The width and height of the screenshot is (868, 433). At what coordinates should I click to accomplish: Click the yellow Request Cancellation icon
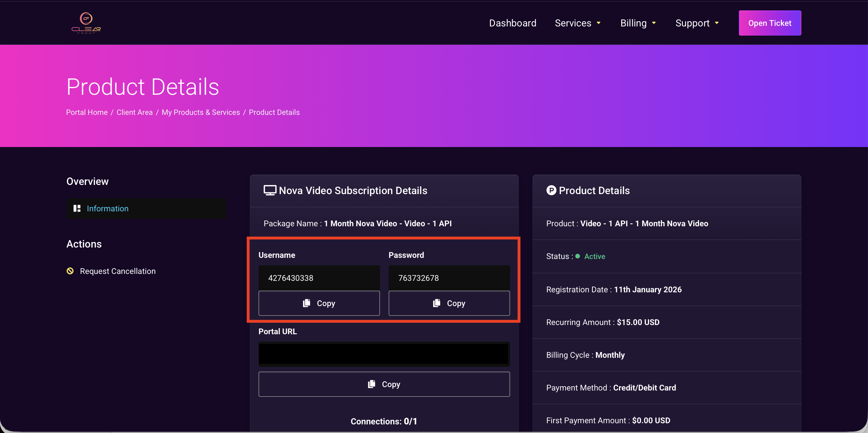coord(70,271)
